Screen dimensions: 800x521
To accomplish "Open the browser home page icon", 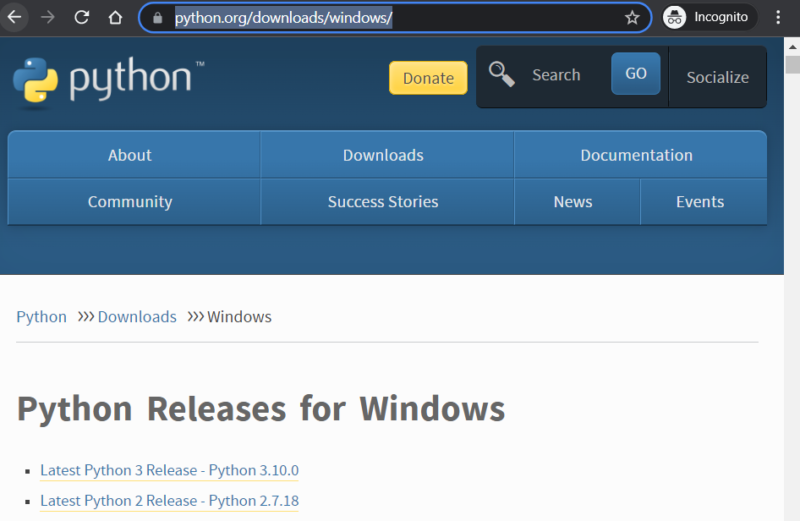I will point(115,17).
